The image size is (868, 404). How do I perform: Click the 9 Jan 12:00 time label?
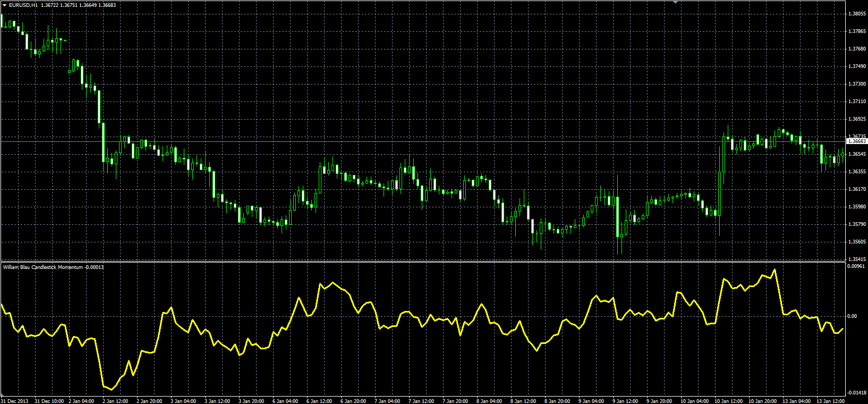click(625, 401)
